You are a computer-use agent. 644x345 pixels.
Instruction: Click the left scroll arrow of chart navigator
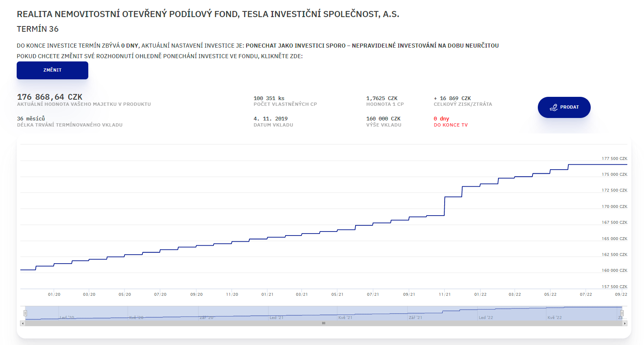pyautogui.click(x=23, y=323)
